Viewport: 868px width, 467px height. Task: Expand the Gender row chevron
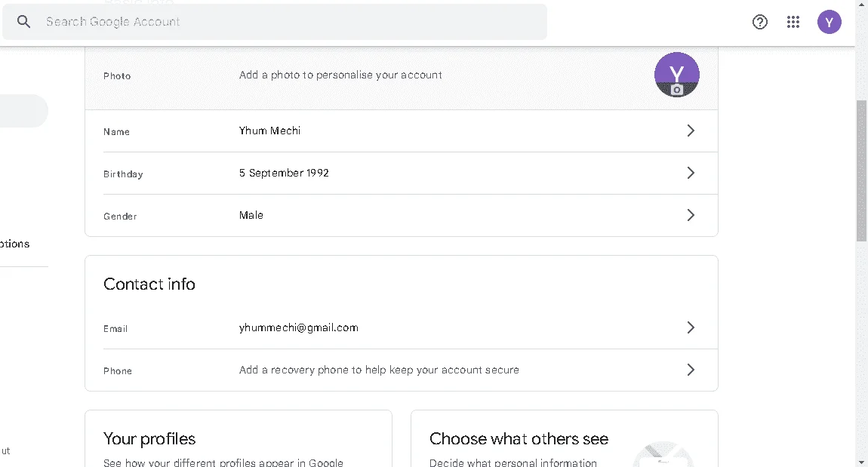691,215
